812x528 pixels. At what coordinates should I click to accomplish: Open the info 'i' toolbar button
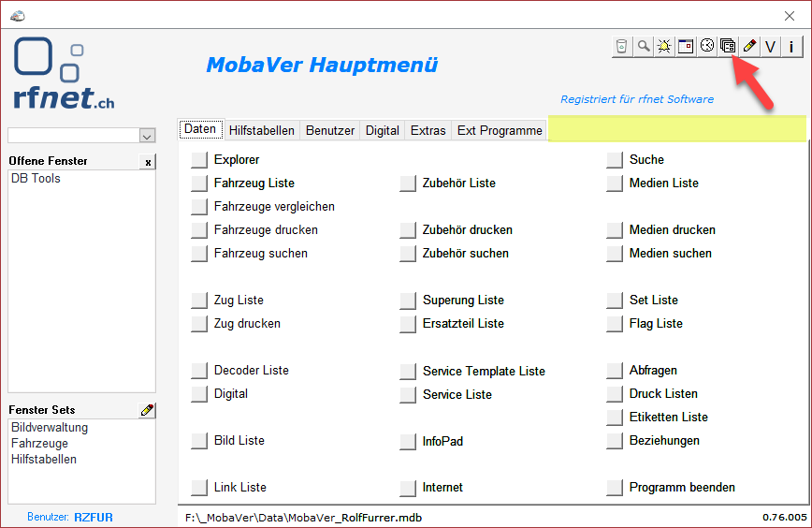click(x=791, y=47)
